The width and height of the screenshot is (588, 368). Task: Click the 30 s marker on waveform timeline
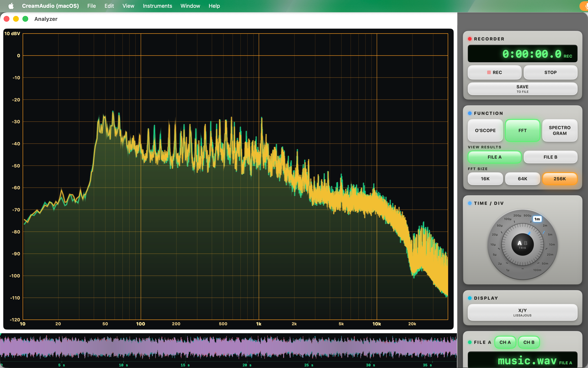(371, 365)
